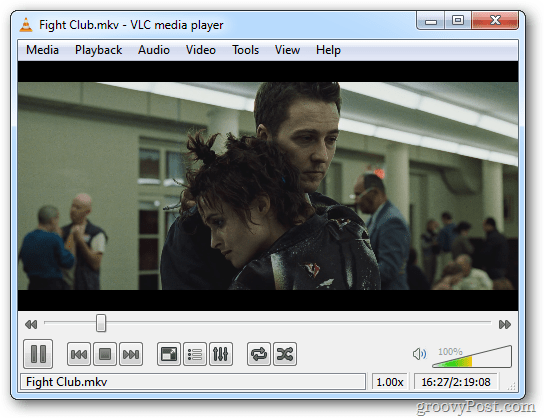Mute audio via speaker icon
The height and width of the screenshot is (418, 544).
[419, 354]
